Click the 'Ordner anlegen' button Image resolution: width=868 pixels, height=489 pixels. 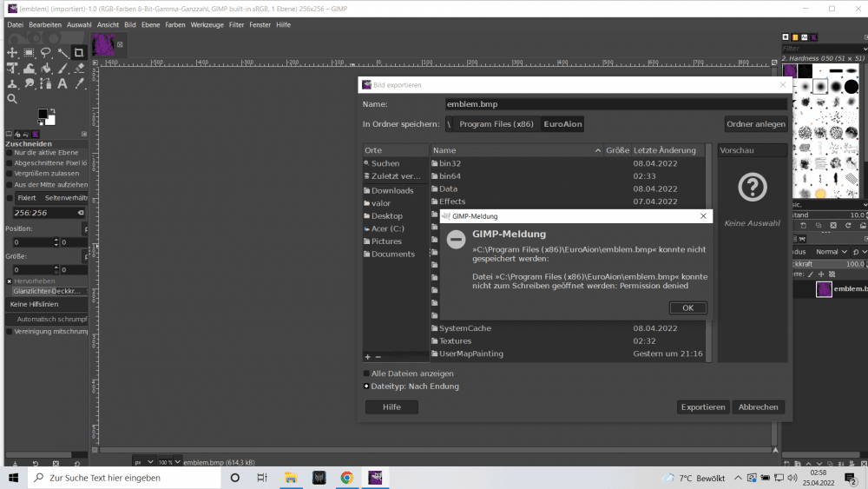[x=756, y=124]
